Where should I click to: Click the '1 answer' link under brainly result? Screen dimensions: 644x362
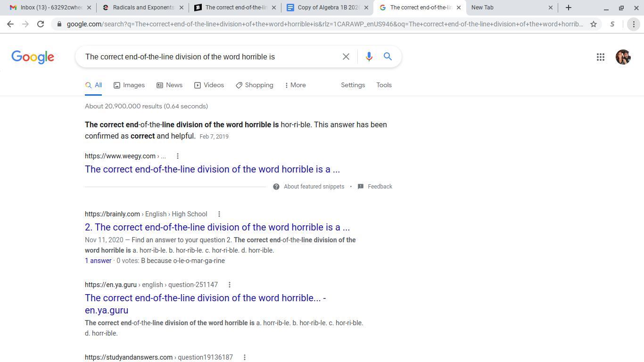[x=98, y=261]
